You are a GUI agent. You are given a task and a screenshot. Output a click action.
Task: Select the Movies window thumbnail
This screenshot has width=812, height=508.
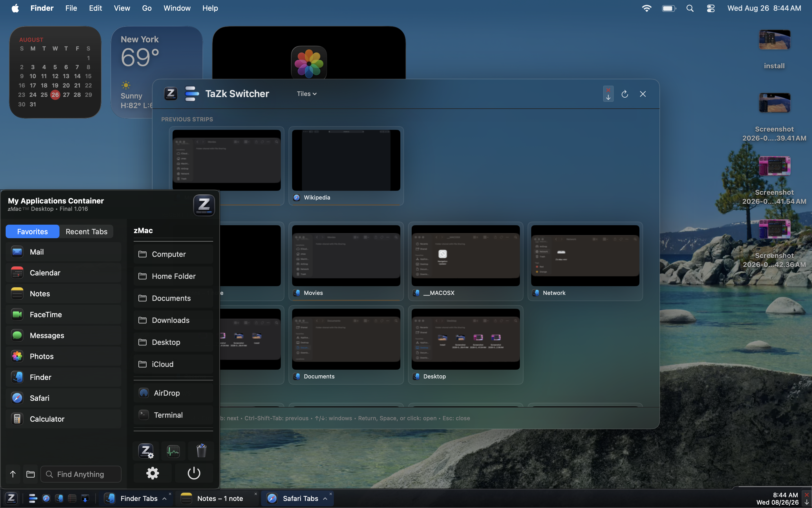click(x=346, y=261)
